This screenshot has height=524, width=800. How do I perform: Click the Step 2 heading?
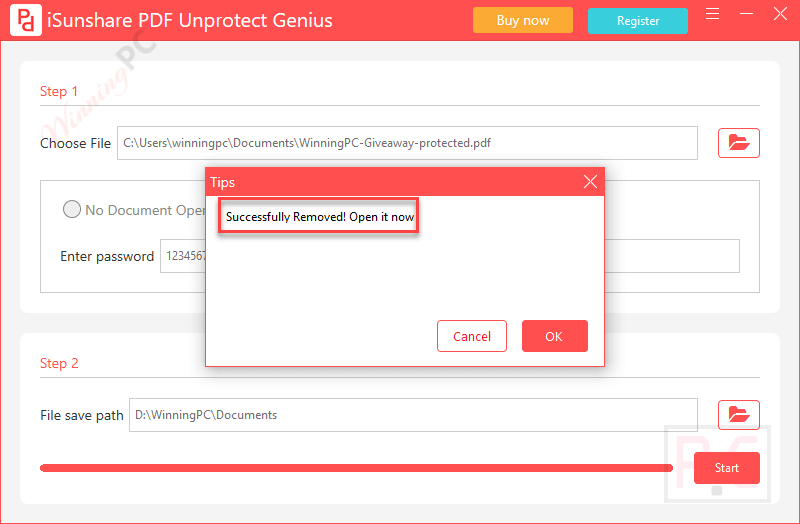59,363
